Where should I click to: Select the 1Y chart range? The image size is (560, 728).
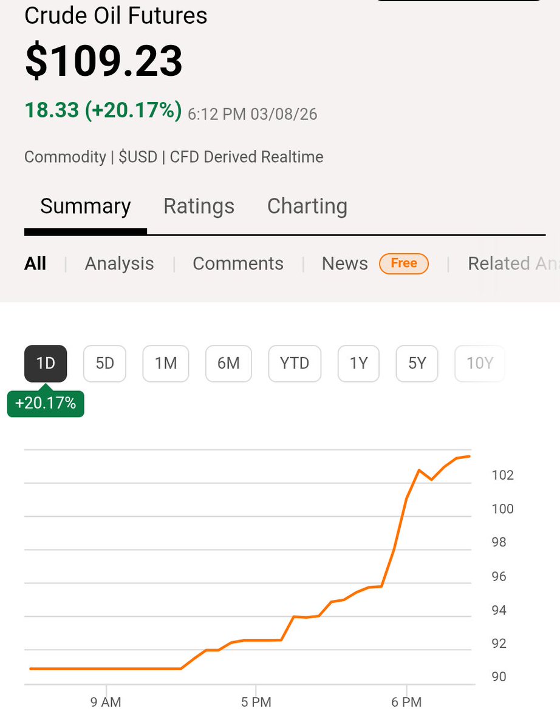358,364
